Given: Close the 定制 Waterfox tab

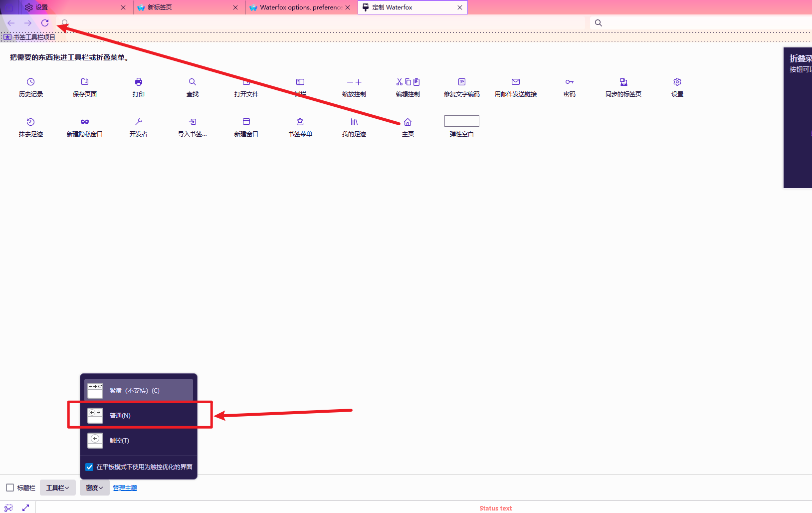Looking at the screenshot, I should click(460, 7).
